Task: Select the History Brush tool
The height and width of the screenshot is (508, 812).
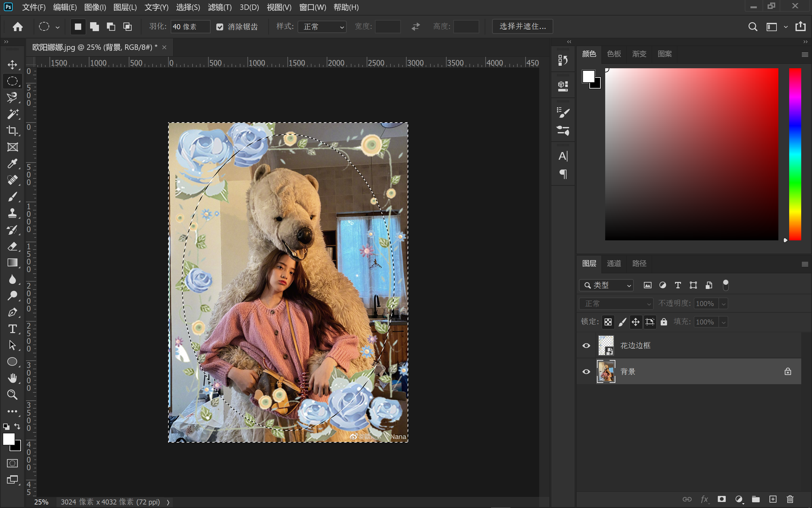Action: (x=12, y=230)
